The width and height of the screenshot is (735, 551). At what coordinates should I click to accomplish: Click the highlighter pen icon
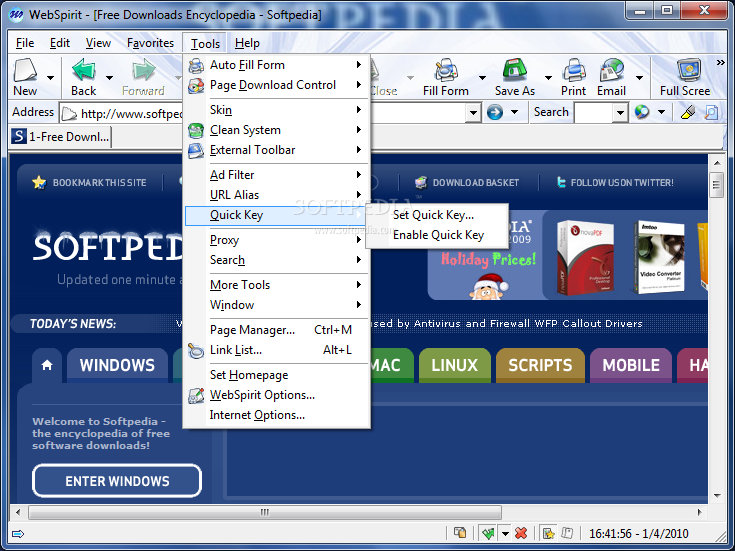(688, 112)
